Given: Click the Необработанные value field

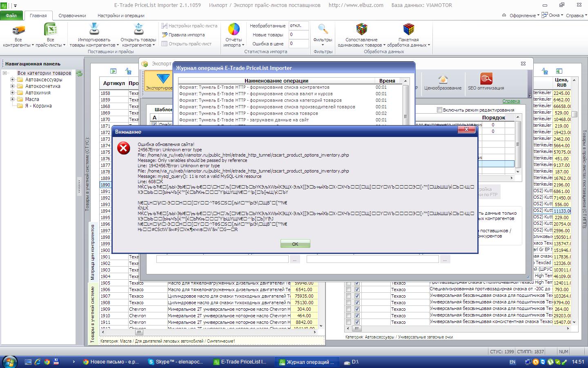Looking at the screenshot, I should pos(298,26).
